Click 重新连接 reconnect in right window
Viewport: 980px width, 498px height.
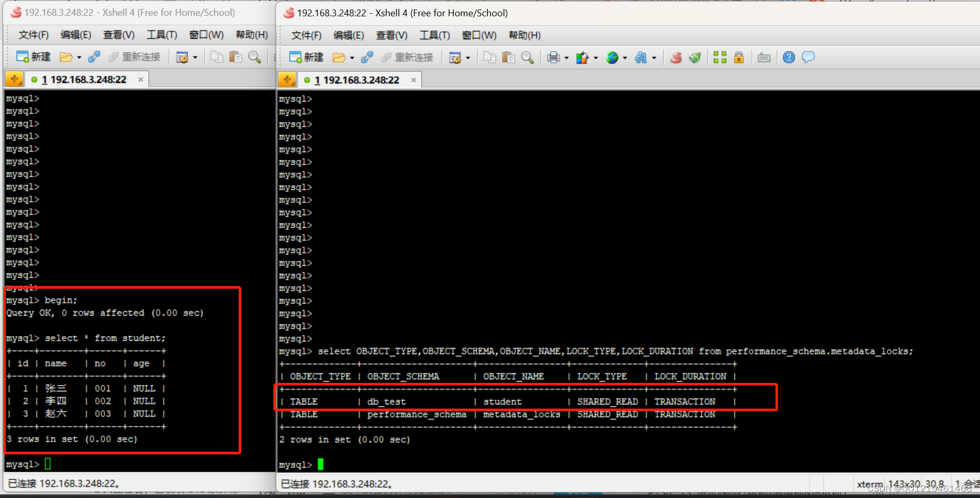407,57
